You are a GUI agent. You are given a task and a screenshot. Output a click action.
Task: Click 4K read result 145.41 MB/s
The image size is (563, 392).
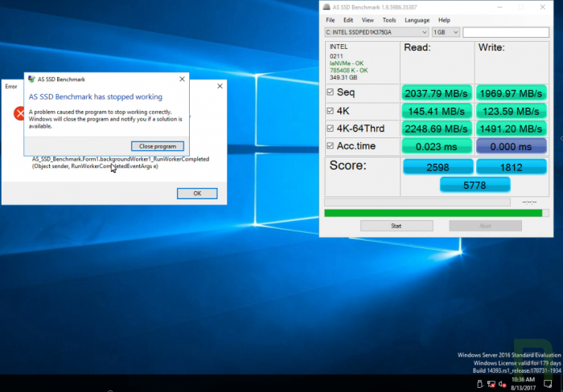click(436, 111)
